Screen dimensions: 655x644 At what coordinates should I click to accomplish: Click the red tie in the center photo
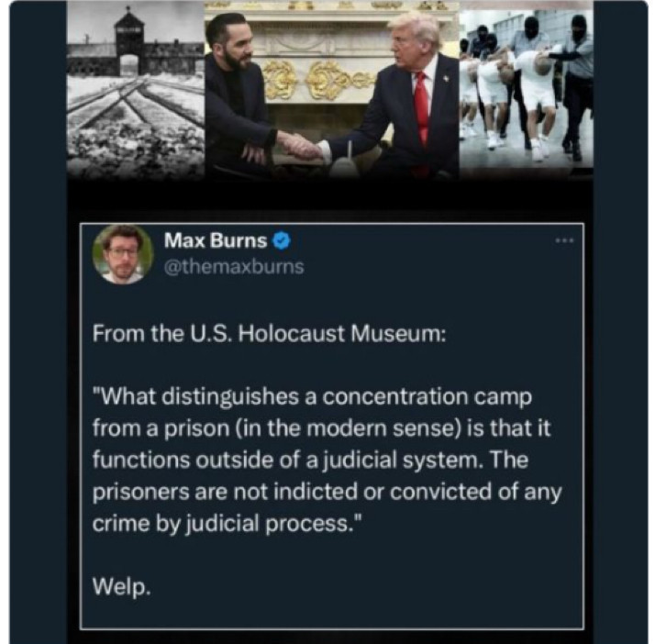click(421, 117)
